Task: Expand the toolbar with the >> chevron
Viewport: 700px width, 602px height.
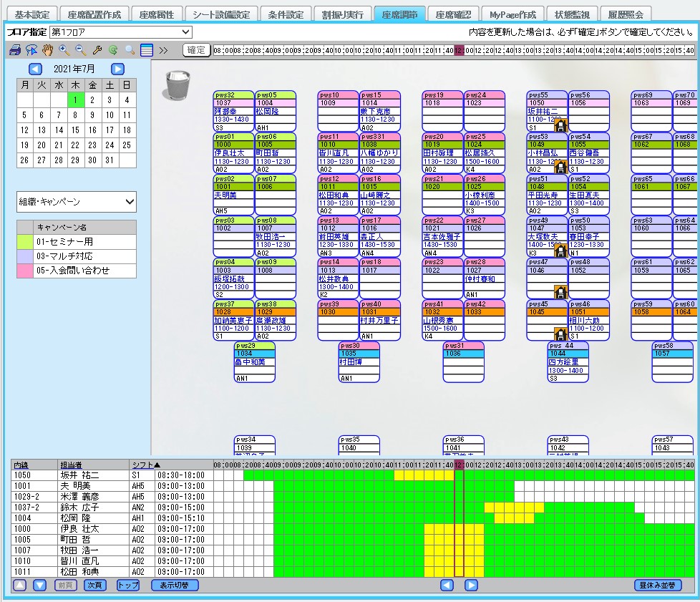Action: click(x=163, y=50)
